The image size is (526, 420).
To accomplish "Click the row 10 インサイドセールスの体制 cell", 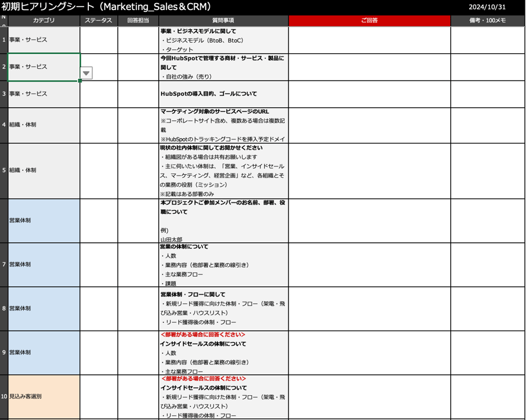I will pyautogui.click(x=223, y=396).
